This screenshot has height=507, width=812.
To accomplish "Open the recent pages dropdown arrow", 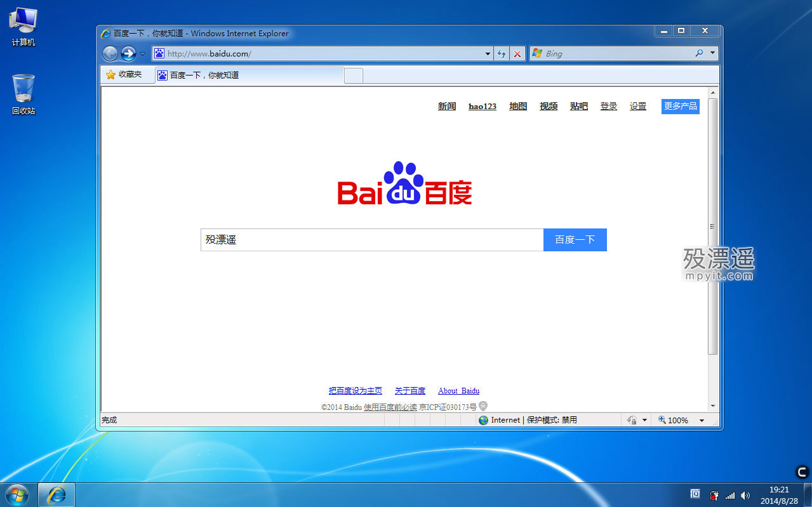I will (x=143, y=54).
